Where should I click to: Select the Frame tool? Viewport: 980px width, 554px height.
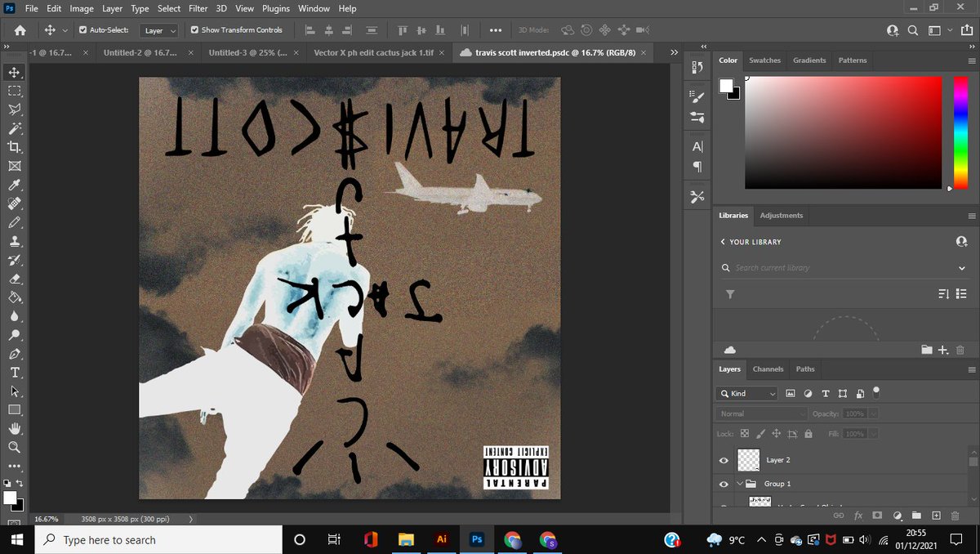pyautogui.click(x=14, y=166)
